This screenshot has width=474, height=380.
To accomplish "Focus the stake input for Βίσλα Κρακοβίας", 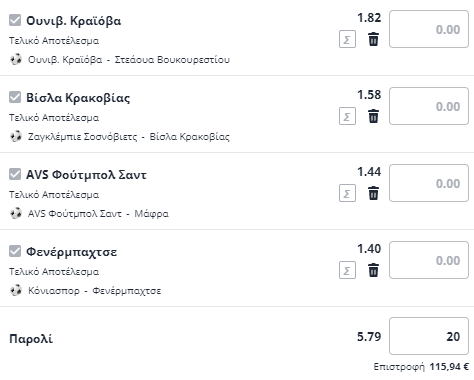I will 429,106.
